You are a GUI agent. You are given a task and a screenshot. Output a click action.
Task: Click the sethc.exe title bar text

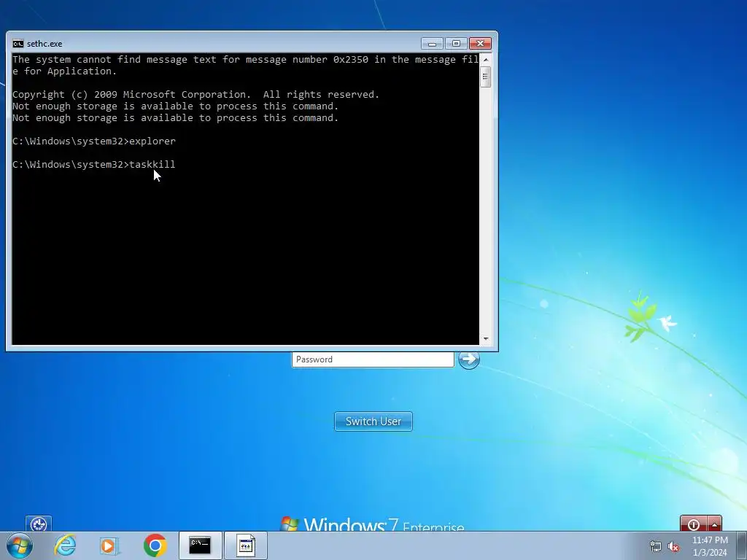(44, 44)
